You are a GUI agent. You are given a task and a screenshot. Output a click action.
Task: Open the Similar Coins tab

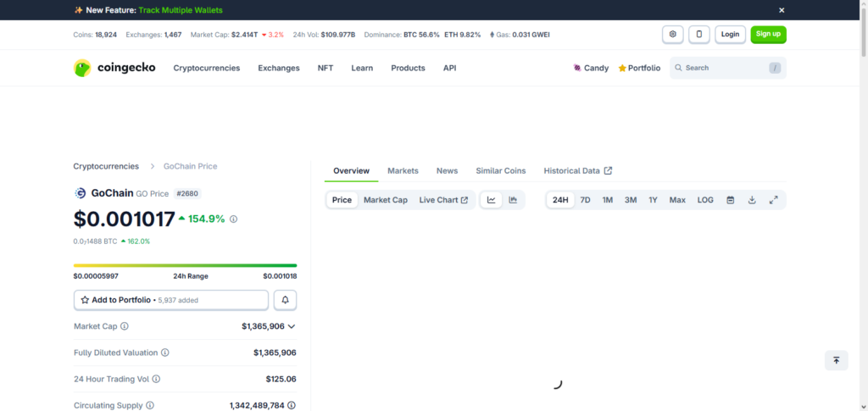500,170
